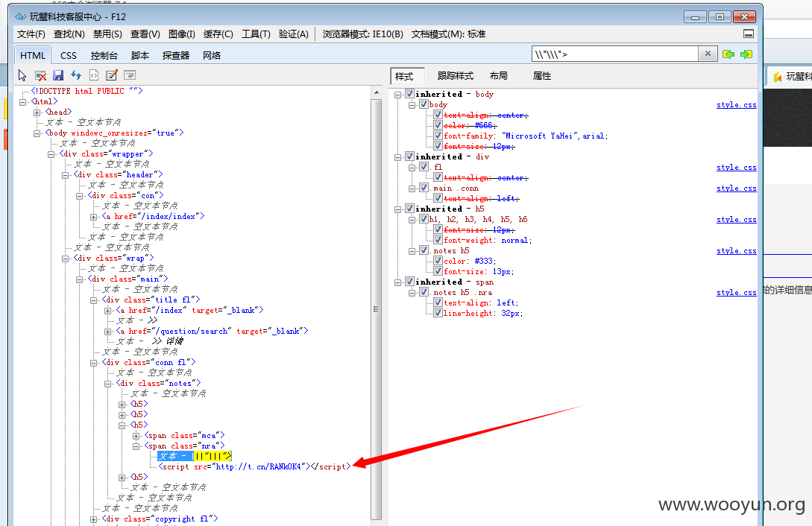Viewport: 812px width, 526px height.
Task: Collapse the html root node
Action: [x=23, y=102]
